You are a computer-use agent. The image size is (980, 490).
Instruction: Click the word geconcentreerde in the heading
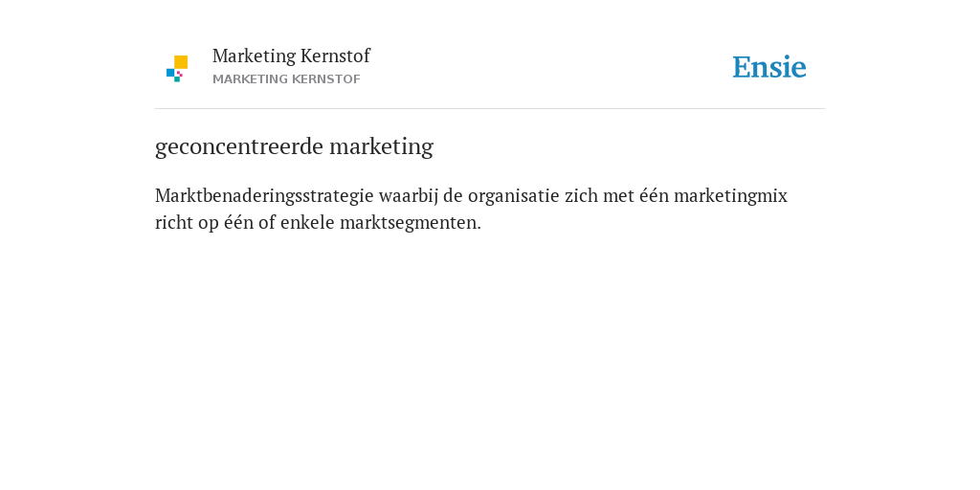click(239, 147)
